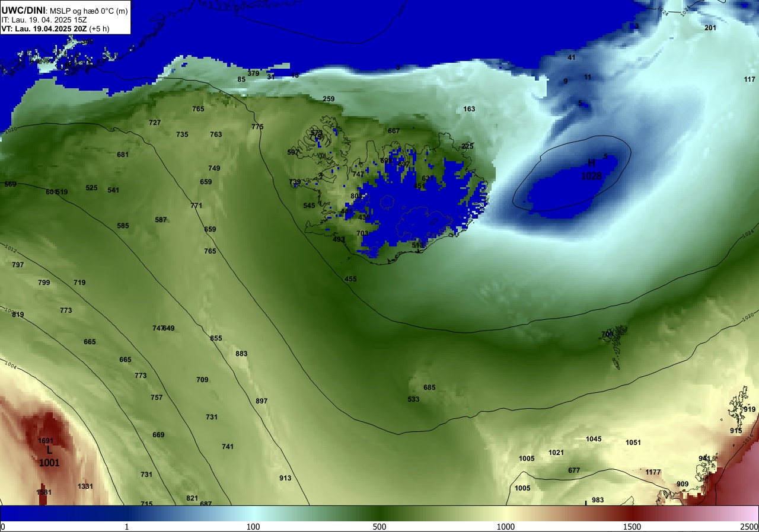Click the 855 height value

coord(216,338)
